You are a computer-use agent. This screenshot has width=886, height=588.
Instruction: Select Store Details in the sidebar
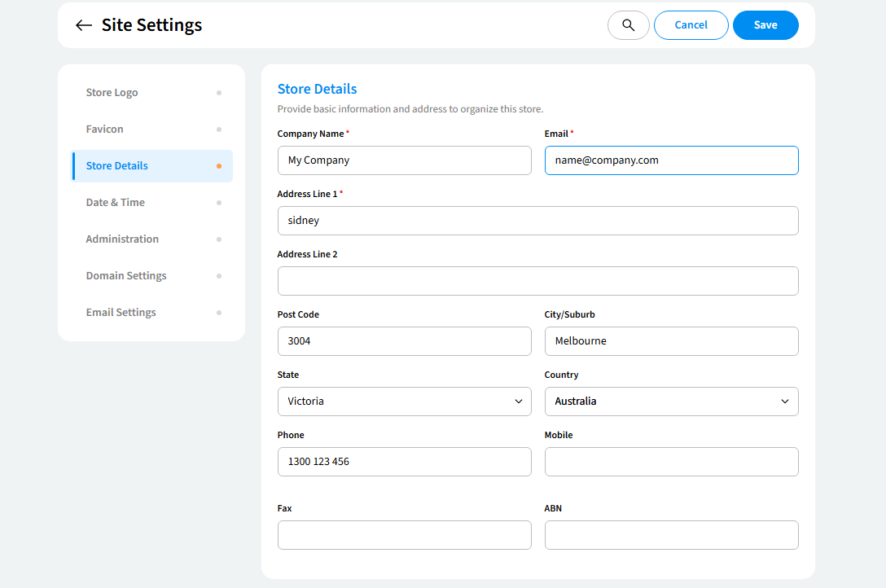coord(117,166)
